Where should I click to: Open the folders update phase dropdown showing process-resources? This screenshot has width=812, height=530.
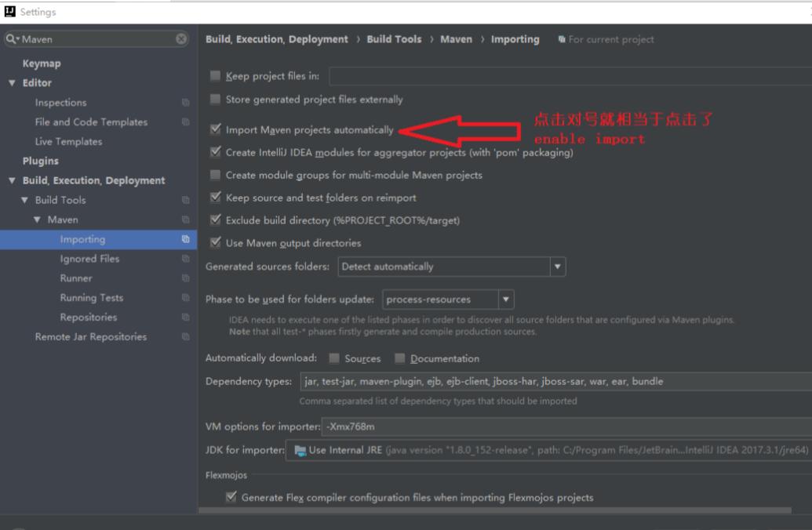pyautogui.click(x=506, y=299)
